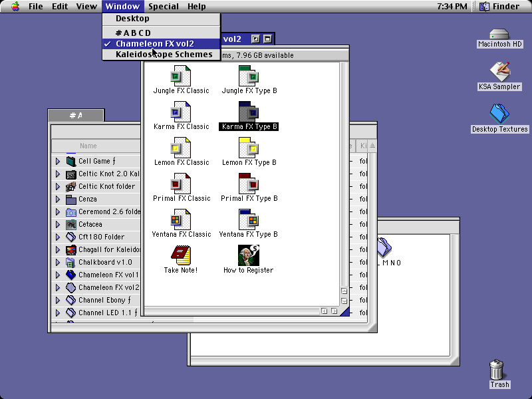532x399 pixels.
Task: Select Ventana FX Type B icon
Action: [x=249, y=219]
